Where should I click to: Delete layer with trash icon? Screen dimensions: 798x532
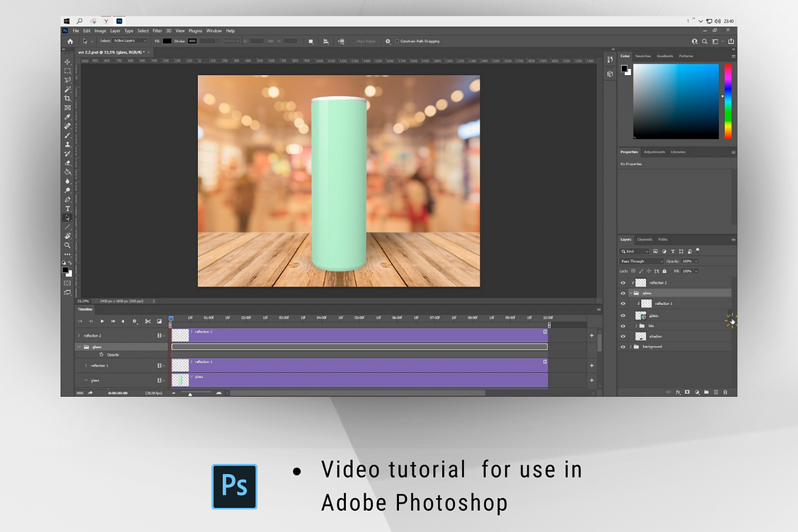(725, 392)
